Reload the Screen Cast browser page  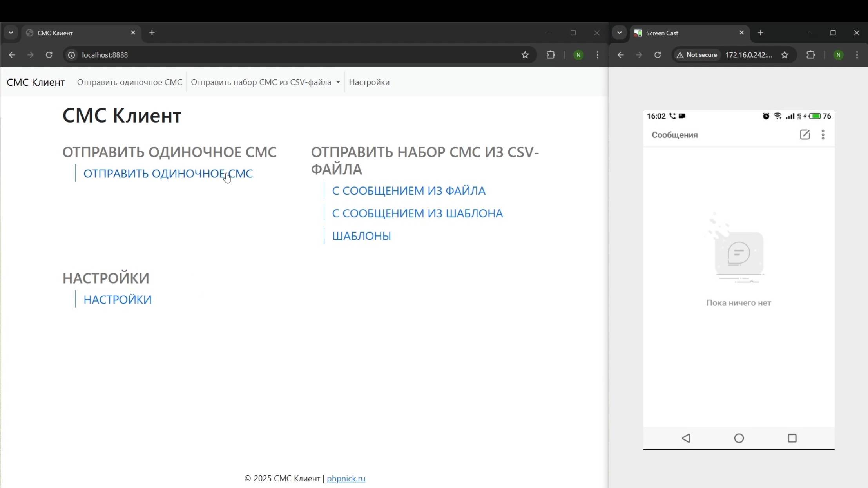658,55
